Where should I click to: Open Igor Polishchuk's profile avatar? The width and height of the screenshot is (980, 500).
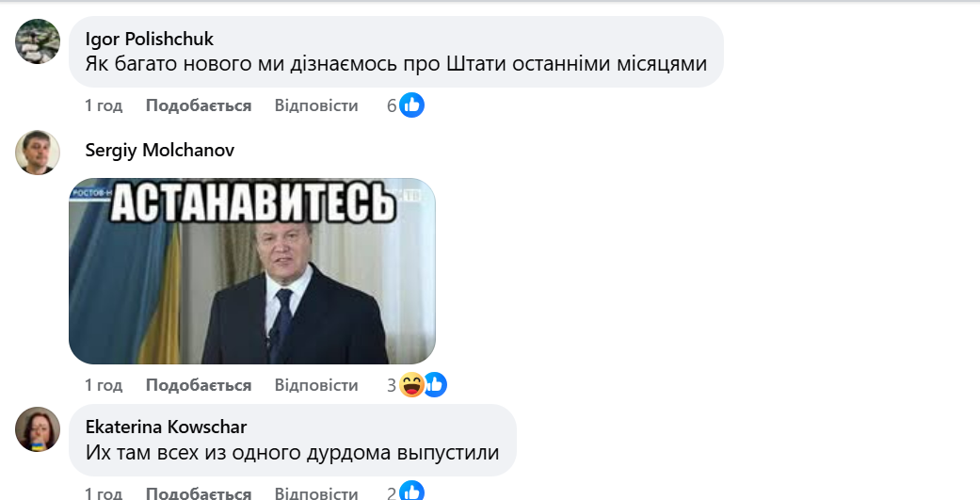point(38,41)
